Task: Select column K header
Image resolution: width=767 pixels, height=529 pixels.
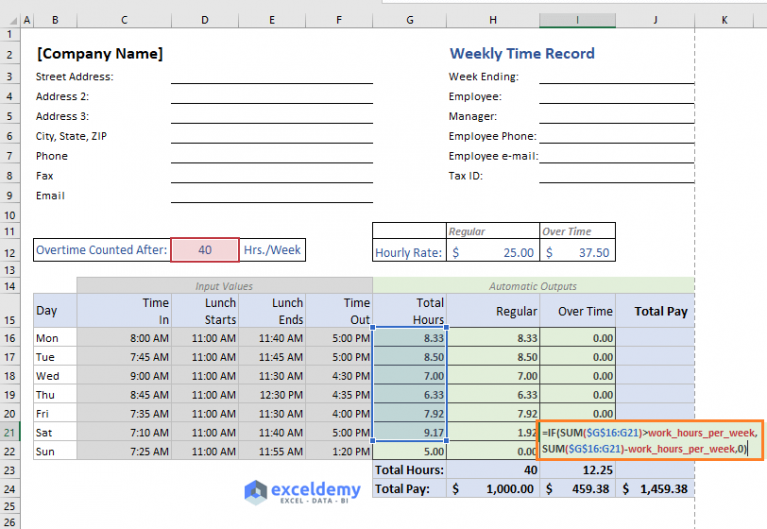Action: (724, 20)
